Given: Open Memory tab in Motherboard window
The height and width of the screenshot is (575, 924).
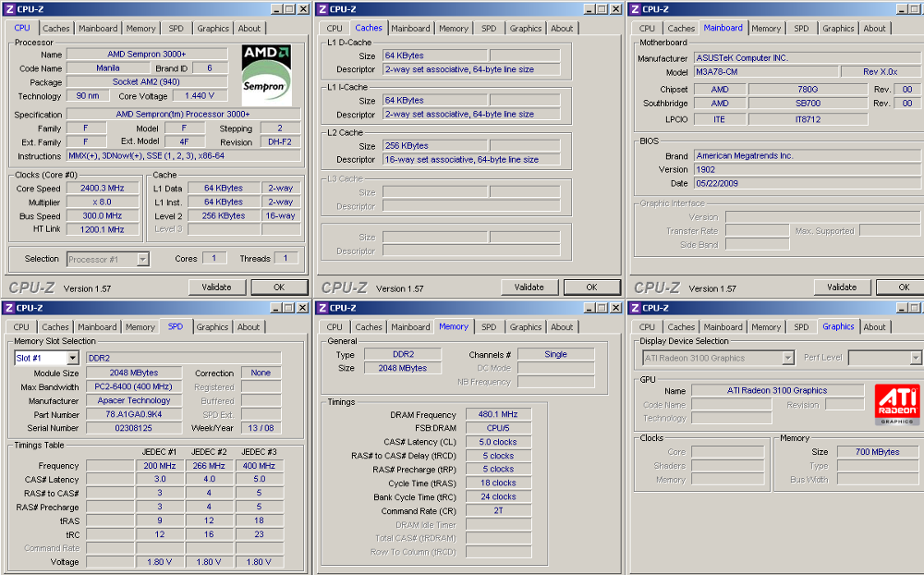Looking at the screenshot, I should [766, 29].
